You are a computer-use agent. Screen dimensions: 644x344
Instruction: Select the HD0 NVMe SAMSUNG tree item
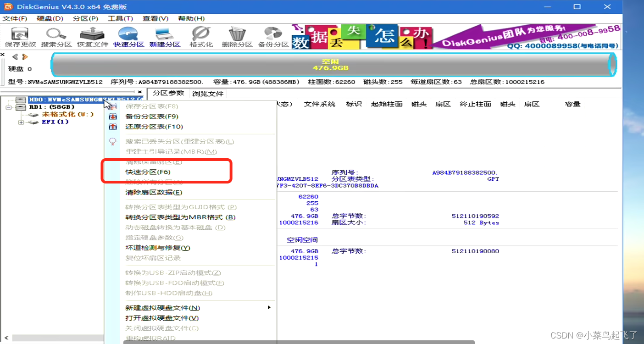coord(86,100)
